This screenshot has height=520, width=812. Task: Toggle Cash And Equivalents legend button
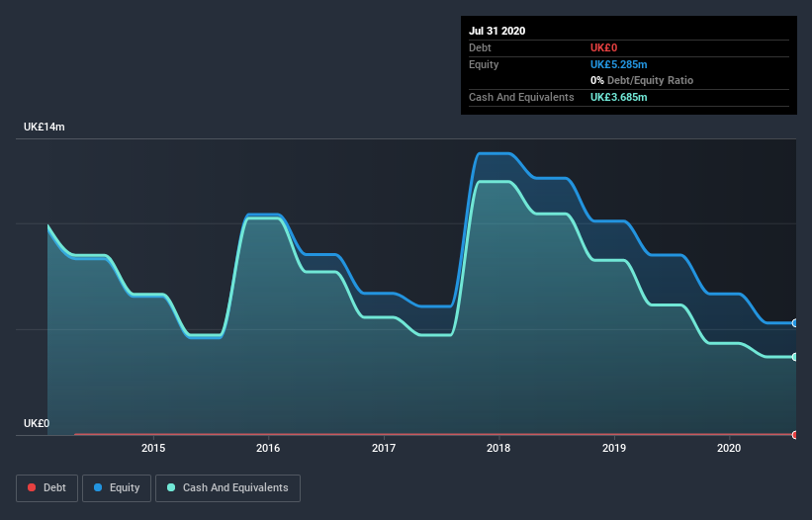(x=227, y=488)
